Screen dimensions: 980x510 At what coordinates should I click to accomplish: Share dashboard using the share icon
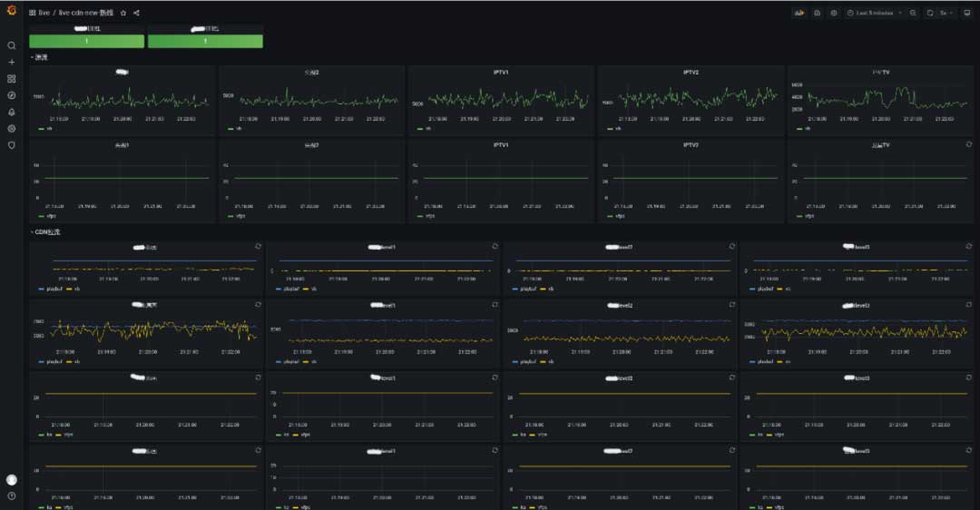pyautogui.click(x=136, y=13)
